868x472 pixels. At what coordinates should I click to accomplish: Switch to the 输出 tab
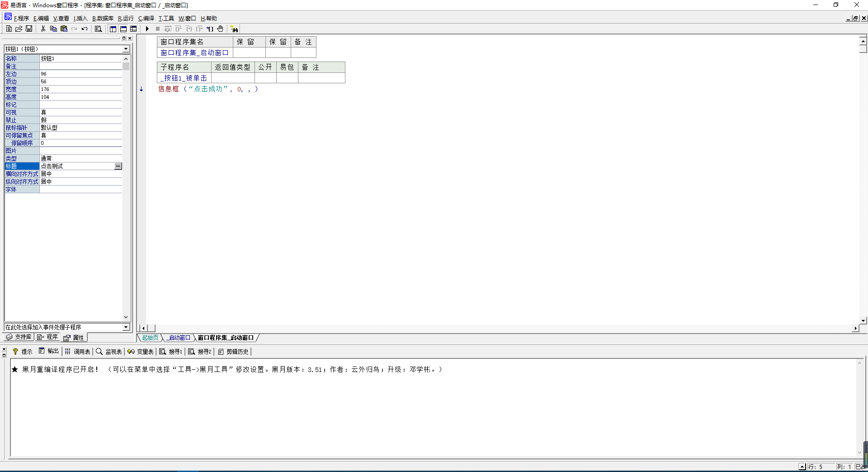click(x=49, y=351)
